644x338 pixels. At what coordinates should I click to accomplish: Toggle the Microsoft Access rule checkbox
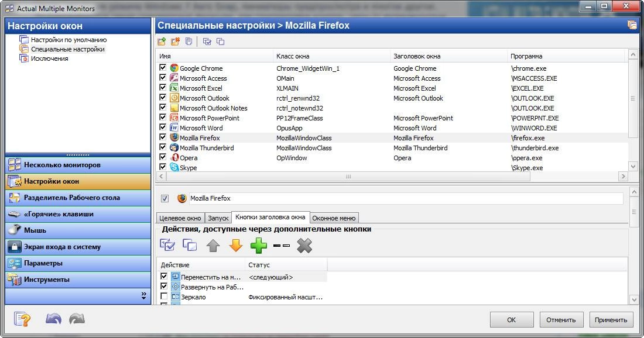[163, 78]
